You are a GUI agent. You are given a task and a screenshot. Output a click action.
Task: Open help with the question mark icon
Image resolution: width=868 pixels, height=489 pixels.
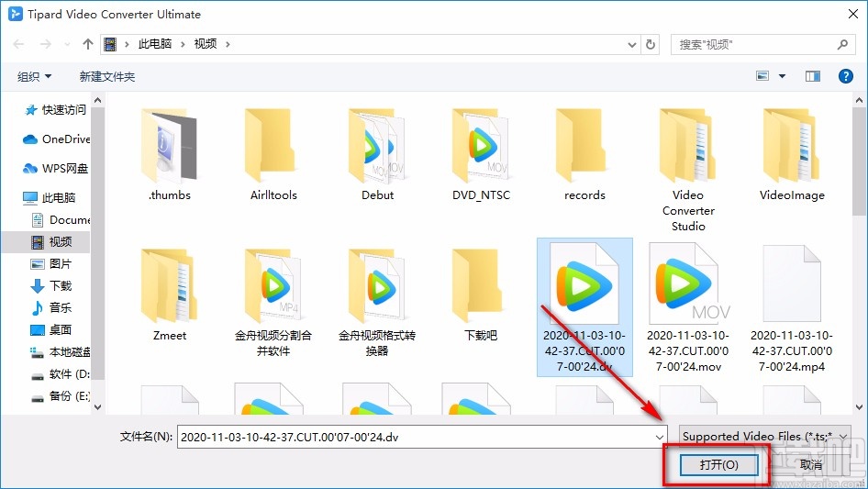point(845,76)
